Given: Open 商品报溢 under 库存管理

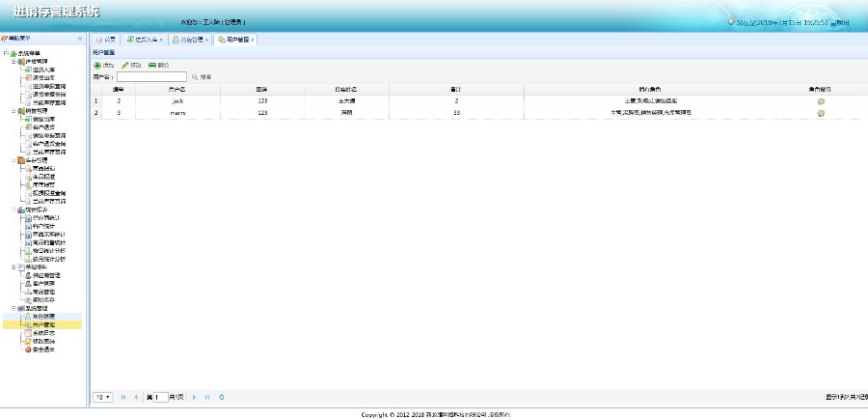Looking at the screenshot, I should point(43,177).
